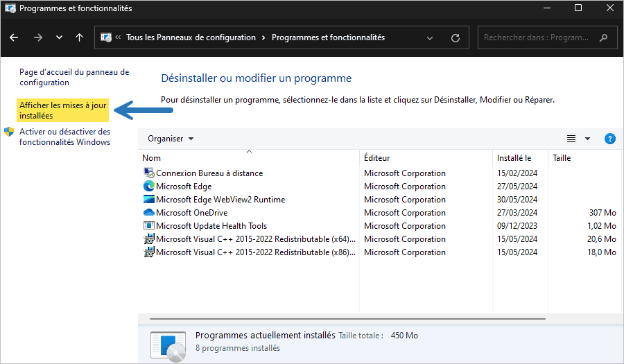Open the Organiser dropdown menu
Viewport: 624px width, 364px height.
pos(171,139)
